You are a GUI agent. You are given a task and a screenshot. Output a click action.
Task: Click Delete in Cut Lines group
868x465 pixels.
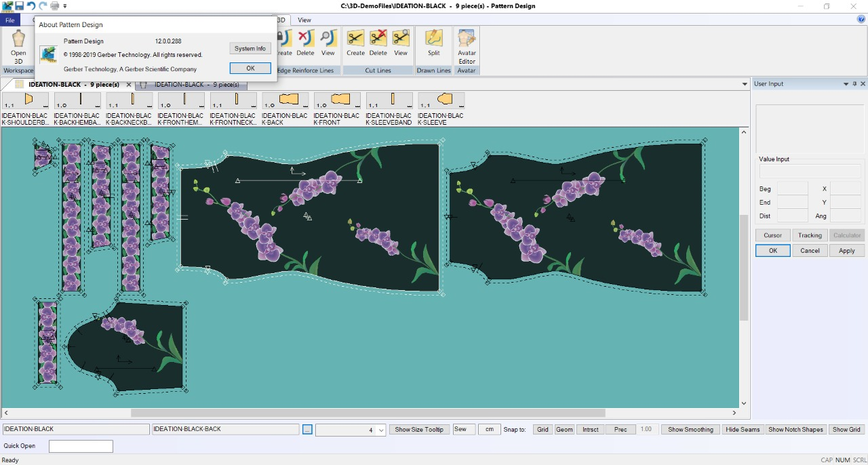(x=378, y=43)
